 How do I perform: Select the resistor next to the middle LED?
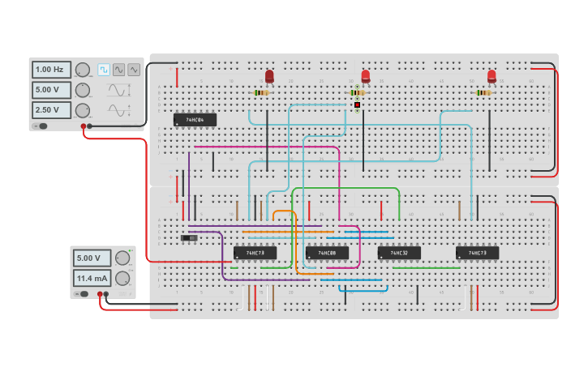coord(357,92)
